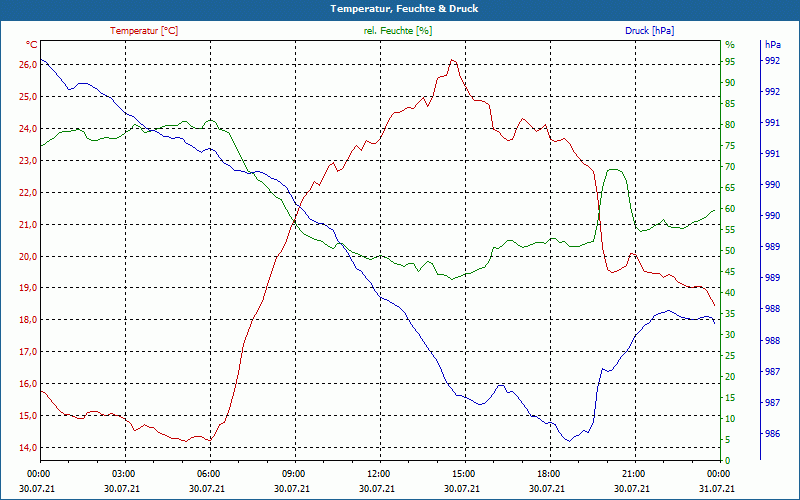Click the 35 humidity axis tick

730,313
